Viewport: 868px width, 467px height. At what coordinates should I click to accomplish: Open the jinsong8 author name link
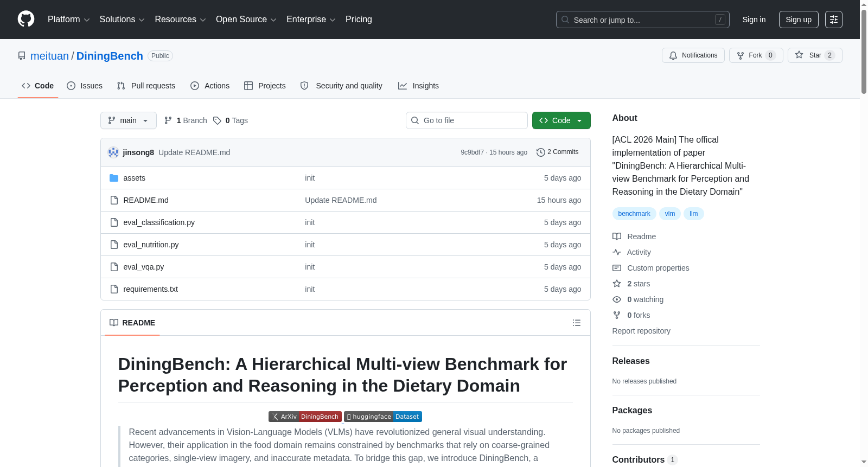pos(138,152)
